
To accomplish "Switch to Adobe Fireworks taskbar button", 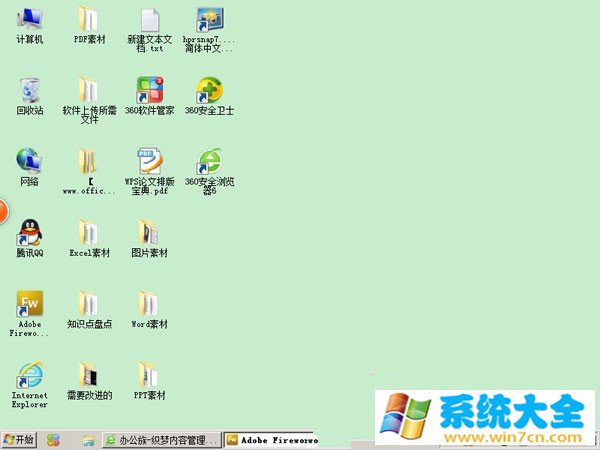I will pos(271,440).
